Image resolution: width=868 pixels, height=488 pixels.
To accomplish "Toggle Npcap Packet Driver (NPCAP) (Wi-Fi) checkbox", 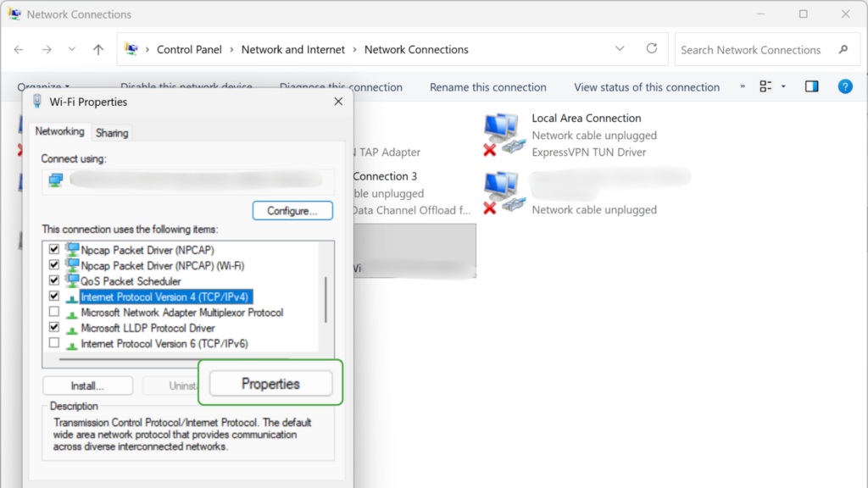I will [x=53, y=265].
